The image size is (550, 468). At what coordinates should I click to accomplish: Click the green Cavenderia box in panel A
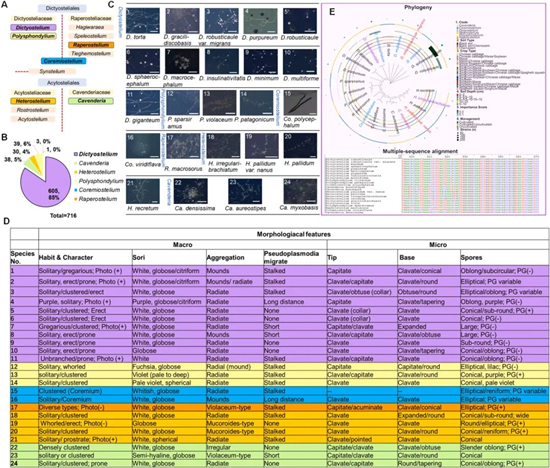pyautogui.click(x=91, y=101)
